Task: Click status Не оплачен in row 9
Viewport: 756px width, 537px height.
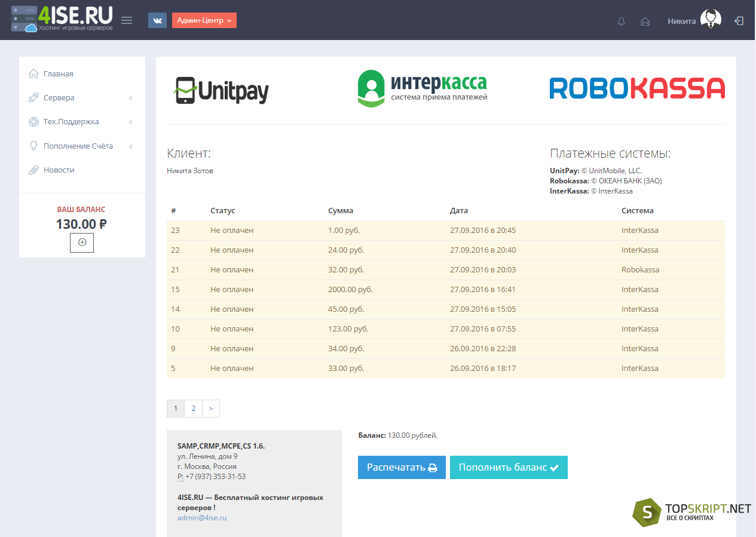Action: click(x=232, y=349)
